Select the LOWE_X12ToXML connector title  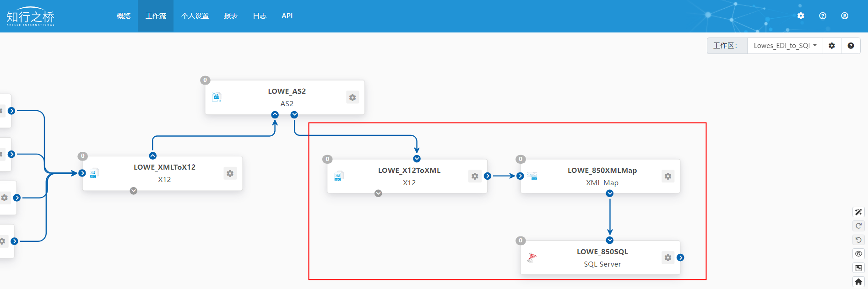click(x=409, y=171)
